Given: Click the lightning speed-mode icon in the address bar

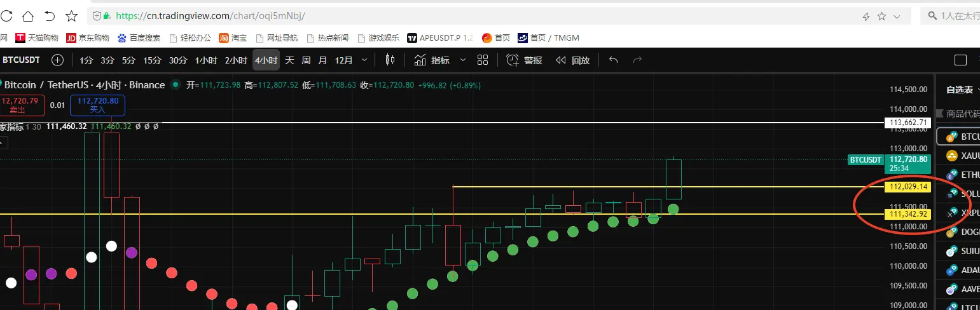Looking at the screenshot, I should tap(866, 17).
